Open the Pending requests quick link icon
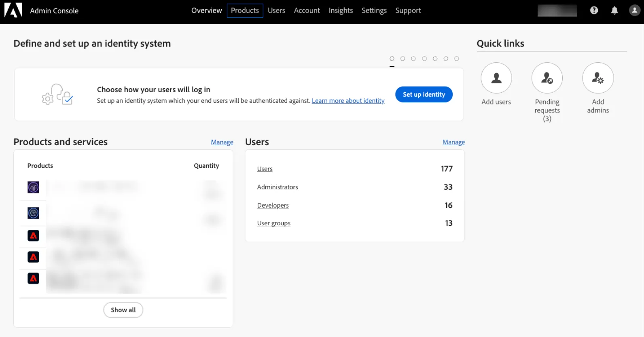The width and height of the screenshot is (644, 337). click(547, 78)
